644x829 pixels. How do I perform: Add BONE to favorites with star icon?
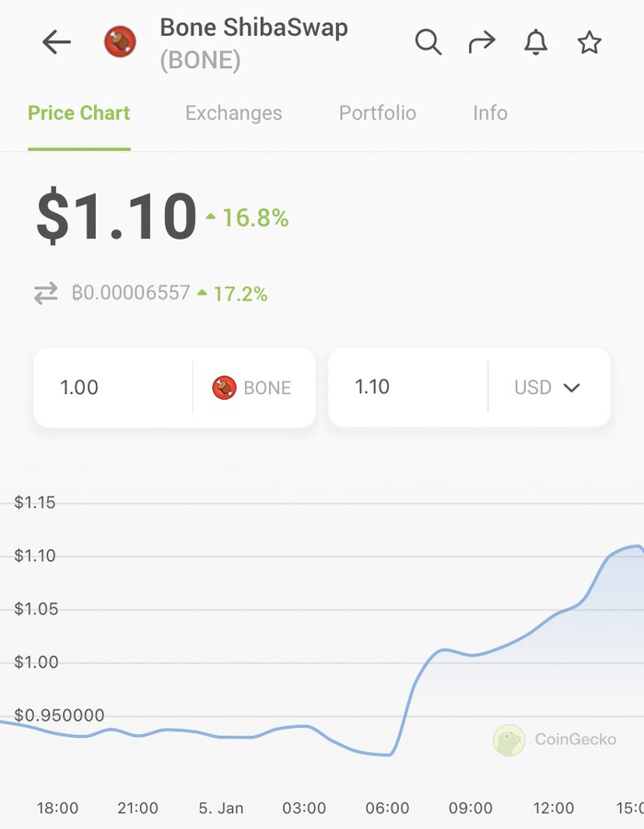click(x=589, y=42)
